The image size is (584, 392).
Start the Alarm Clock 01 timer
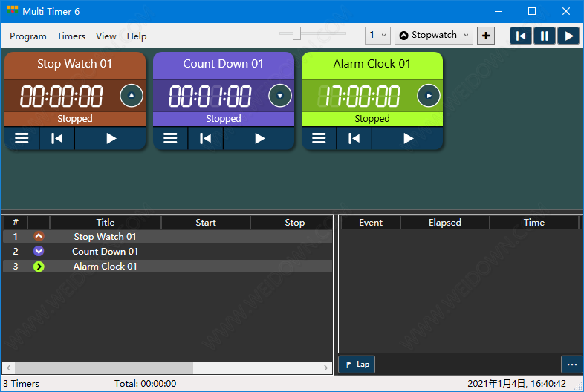pyautogui.click(x=408, y=138)
